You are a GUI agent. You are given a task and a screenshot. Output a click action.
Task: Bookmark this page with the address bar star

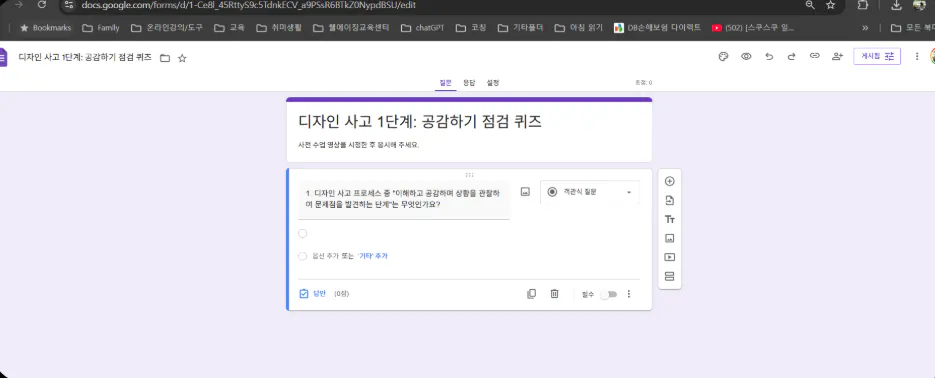831,5
